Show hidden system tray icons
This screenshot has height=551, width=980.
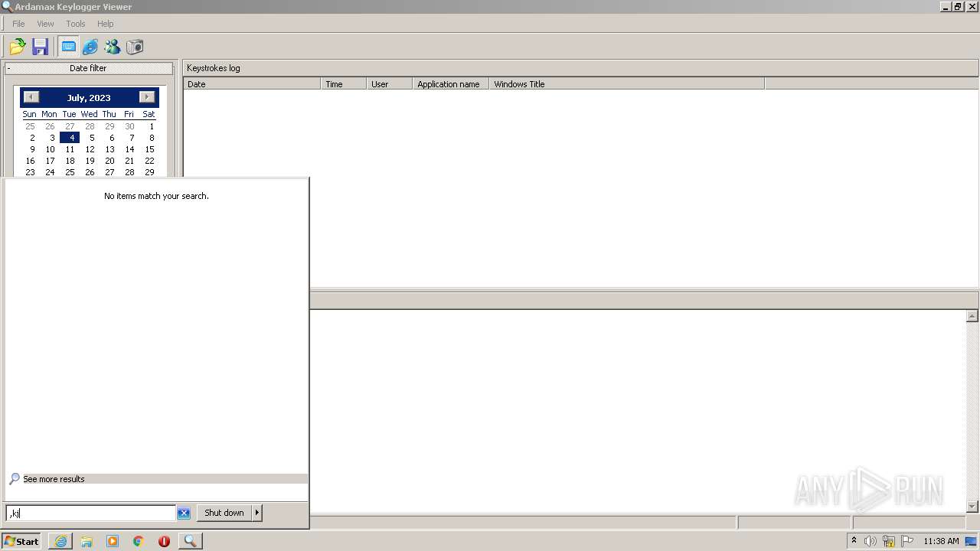[854, 541]
